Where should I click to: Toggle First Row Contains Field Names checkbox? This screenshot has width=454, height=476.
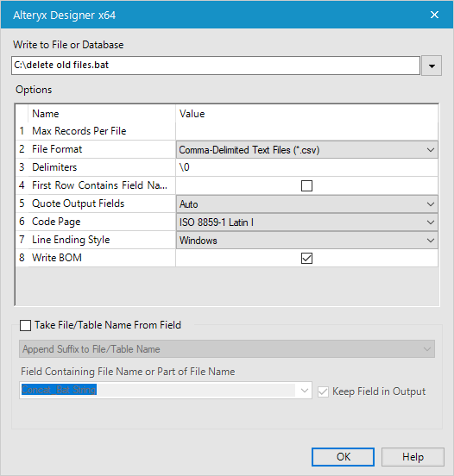(x=306, y=185)
